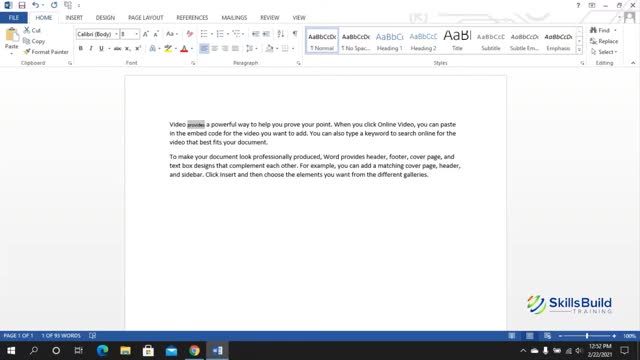Apply the Heading 1 style
The height and width of the screenshot is (360, 640).
pos(389,41)
